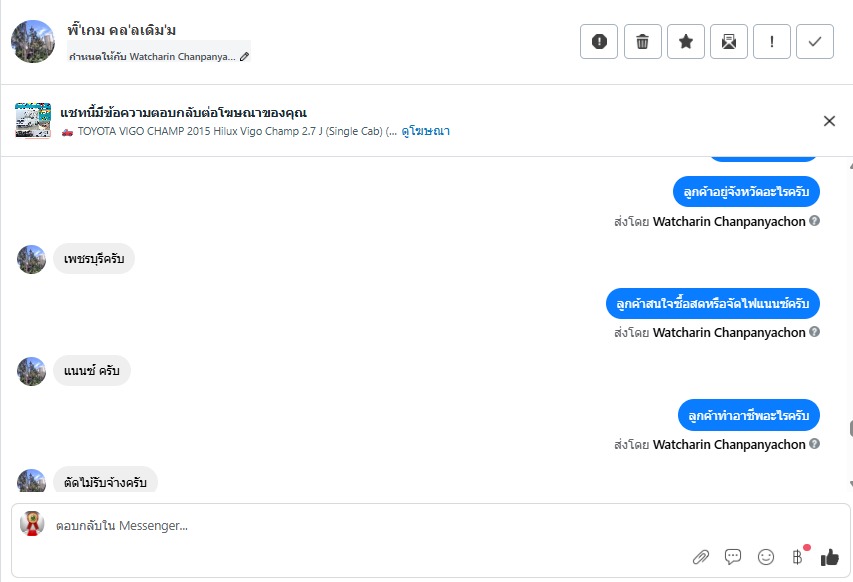Click the 'เพชรบุรีครับ' message bubble

coord(93,259)
